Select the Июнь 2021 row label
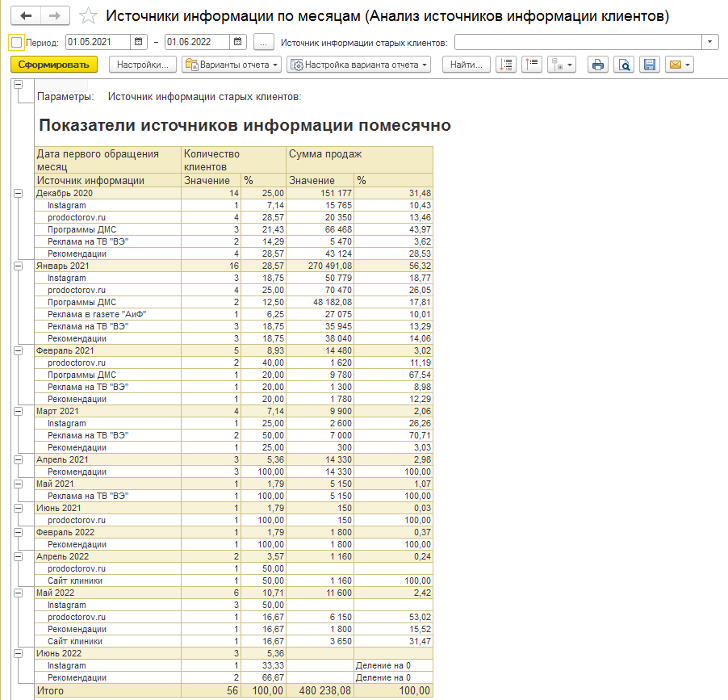This screenshot has height=700, width=728. 58,508
